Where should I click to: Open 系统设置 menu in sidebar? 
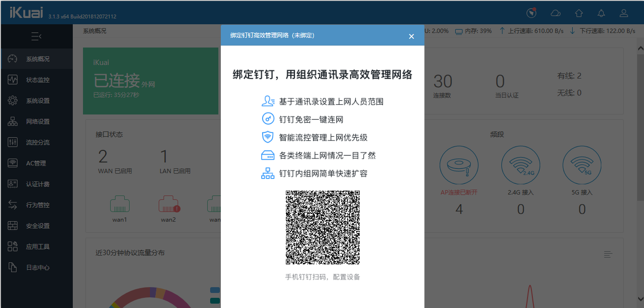[37, 100]
